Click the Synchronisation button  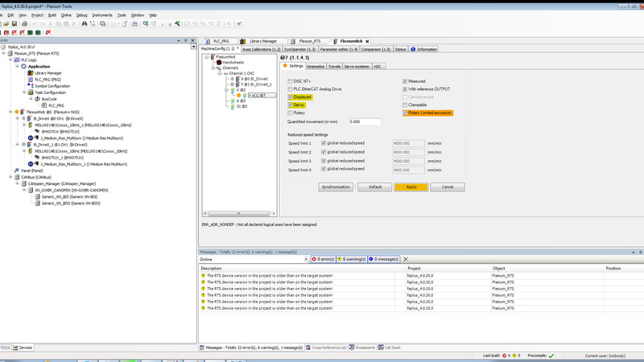(x=336, y=187)
